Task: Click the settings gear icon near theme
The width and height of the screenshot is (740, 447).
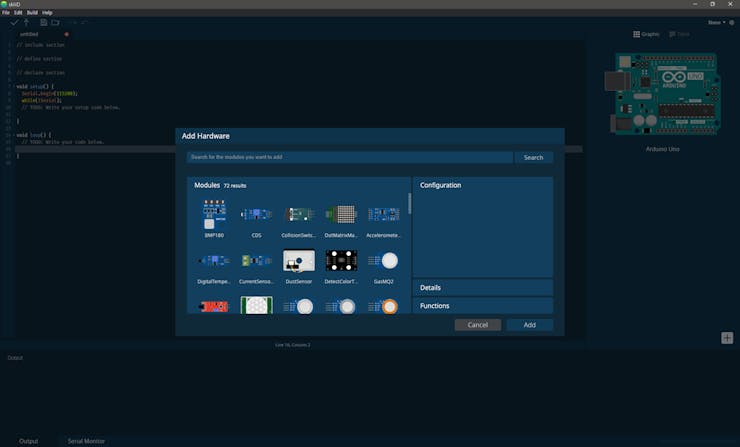Action: (x=732, y=23)
